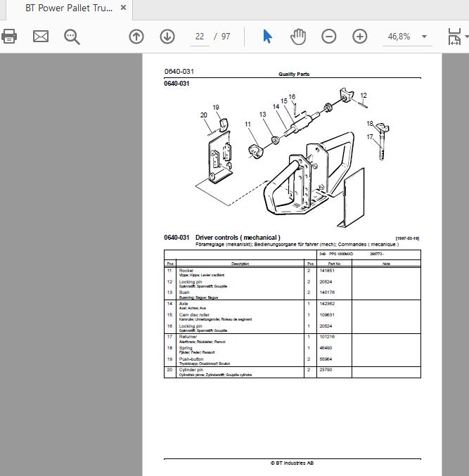Click the total page count 97

coord(225,37)
